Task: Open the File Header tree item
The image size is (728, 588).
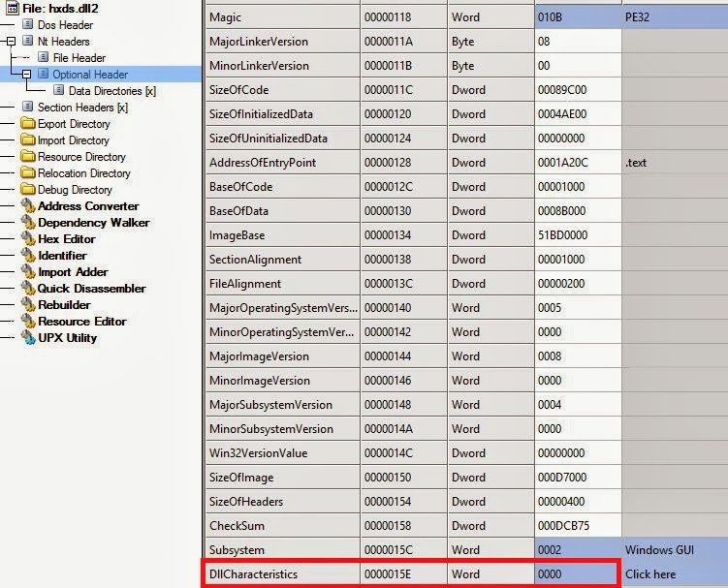Action: click(79, 58)
